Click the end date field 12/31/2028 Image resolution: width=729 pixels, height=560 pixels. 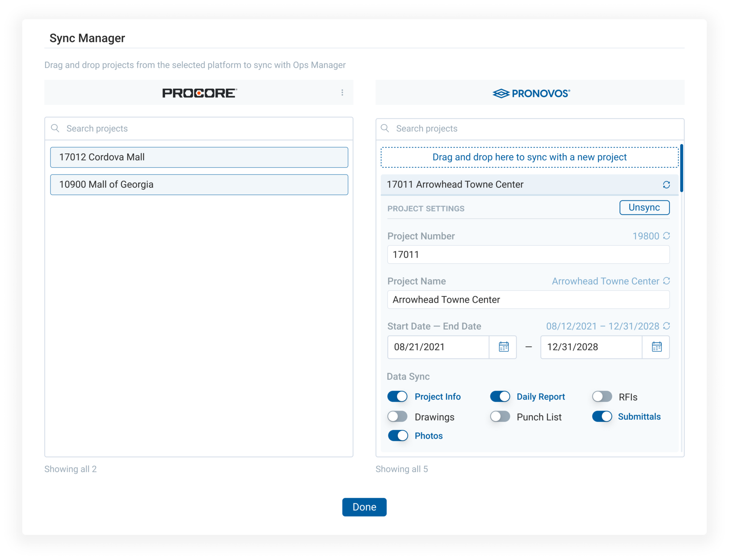(591, 347)
